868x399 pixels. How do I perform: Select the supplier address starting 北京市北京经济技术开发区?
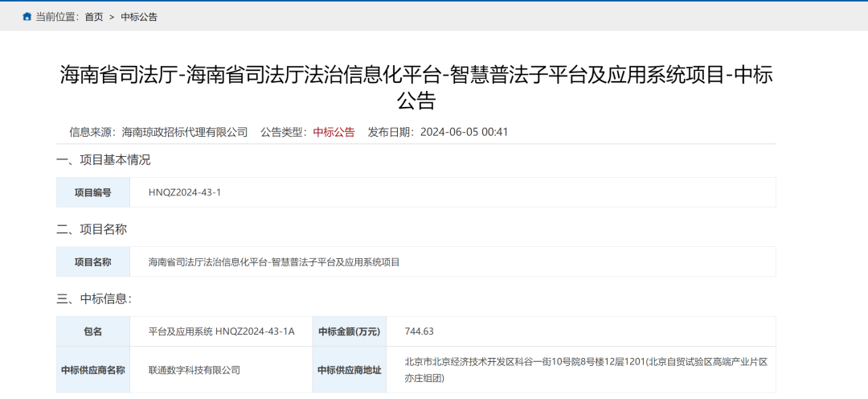(586, 370)
